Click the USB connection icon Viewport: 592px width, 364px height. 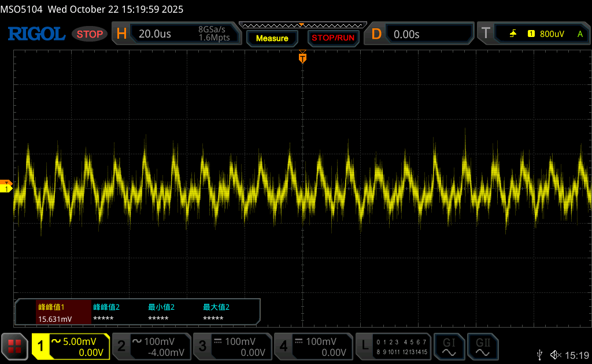tap(539, 355)
